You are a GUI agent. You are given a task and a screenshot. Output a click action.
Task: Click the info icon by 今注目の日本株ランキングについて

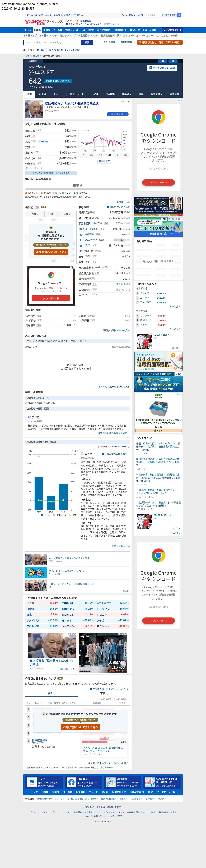pos(91,689)
